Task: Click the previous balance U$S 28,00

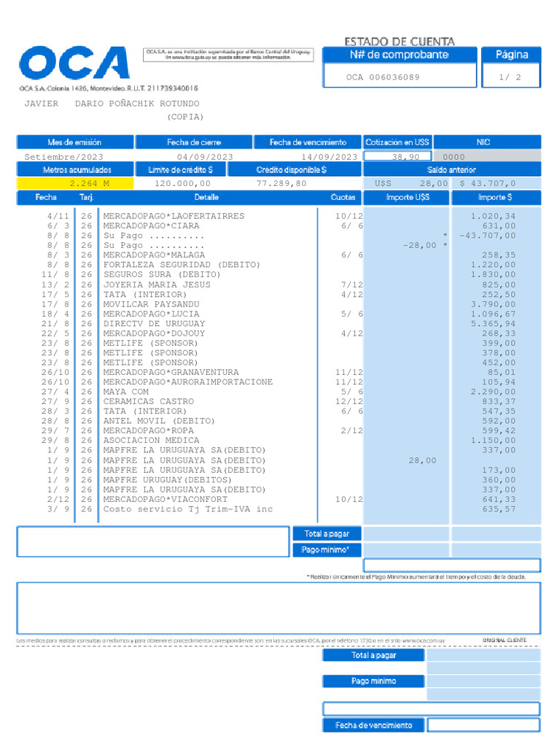Action: (x=411, y=183)
